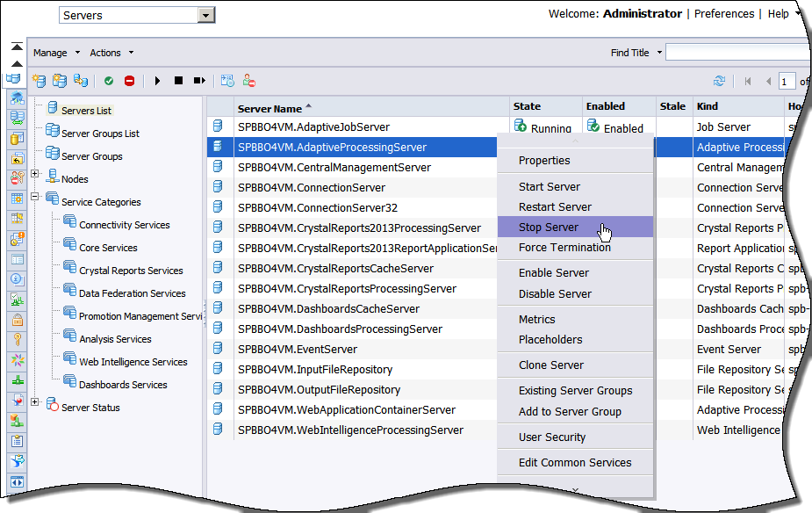Click the sidebar icon with users and red key

[x=17, y=178]
